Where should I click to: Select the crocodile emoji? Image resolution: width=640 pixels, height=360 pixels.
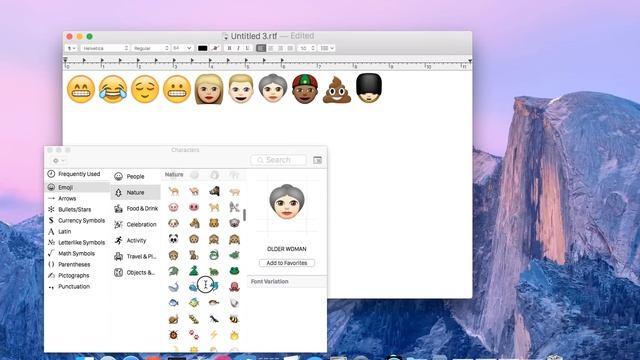click(173, 271)
